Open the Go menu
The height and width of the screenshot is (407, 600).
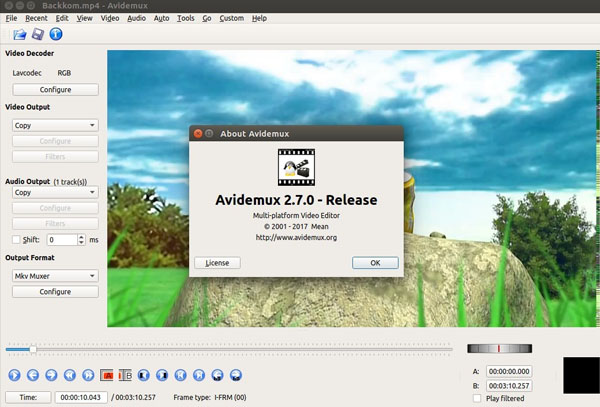[x=207, y=18]
